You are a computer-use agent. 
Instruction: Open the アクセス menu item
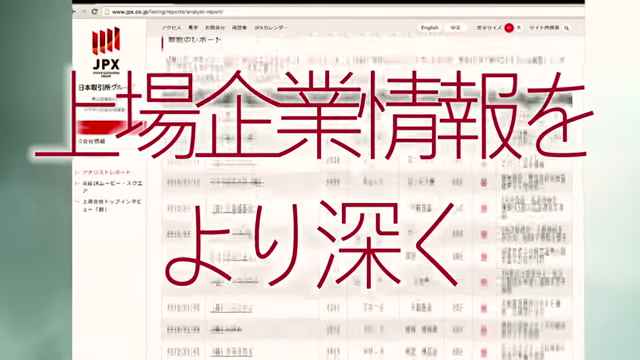point(171,28)
